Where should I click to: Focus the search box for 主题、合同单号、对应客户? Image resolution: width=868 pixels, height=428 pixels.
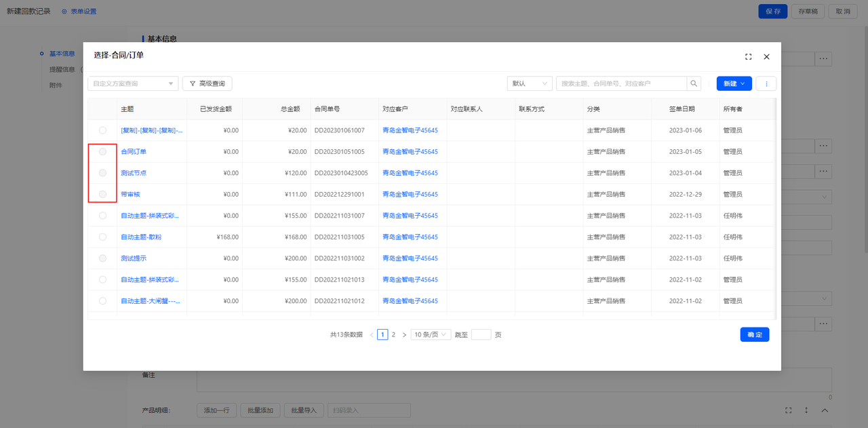pos(621,83)
